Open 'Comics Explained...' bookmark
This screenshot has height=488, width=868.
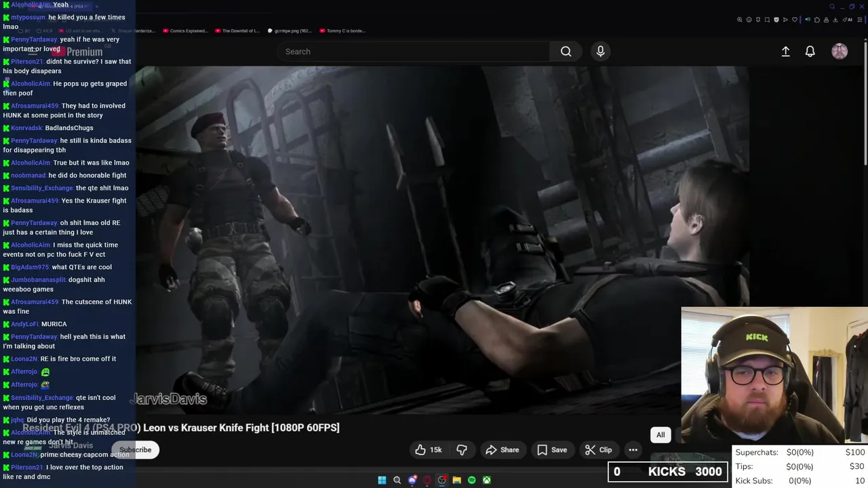click(x=184, y=30)
